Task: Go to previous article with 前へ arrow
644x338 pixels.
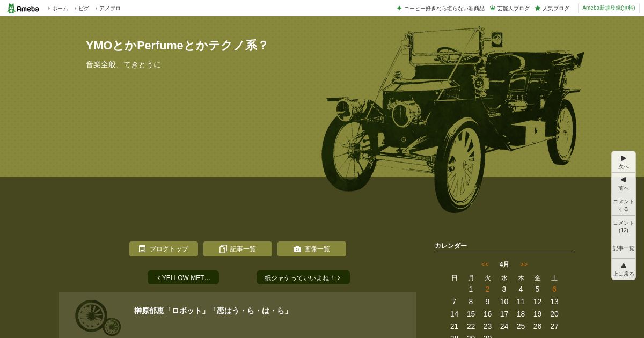Action: point(624,183)
